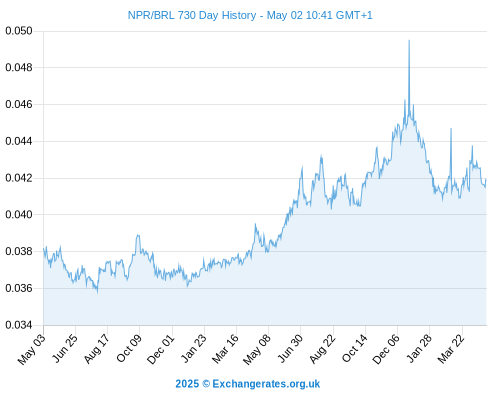Select the 0.036 y-axis value
The image size is (495, 400).
point(19,288)
